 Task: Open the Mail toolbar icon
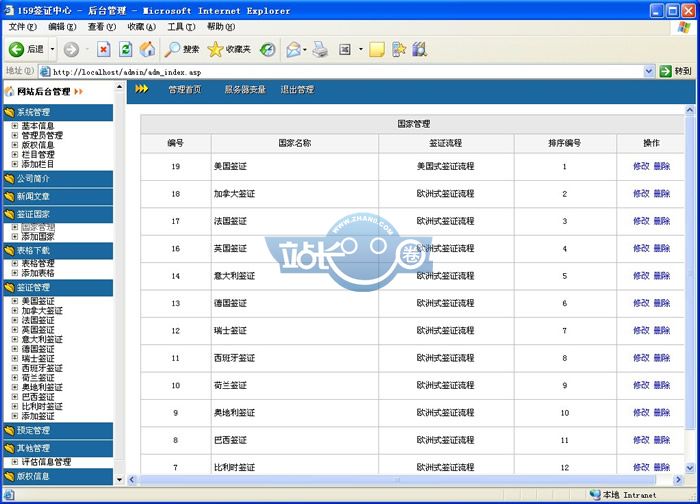pos(293,50)
